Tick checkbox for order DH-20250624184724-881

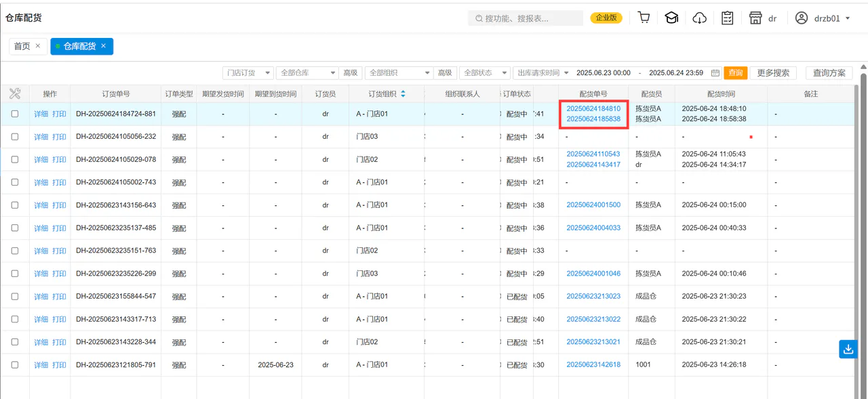15,114
